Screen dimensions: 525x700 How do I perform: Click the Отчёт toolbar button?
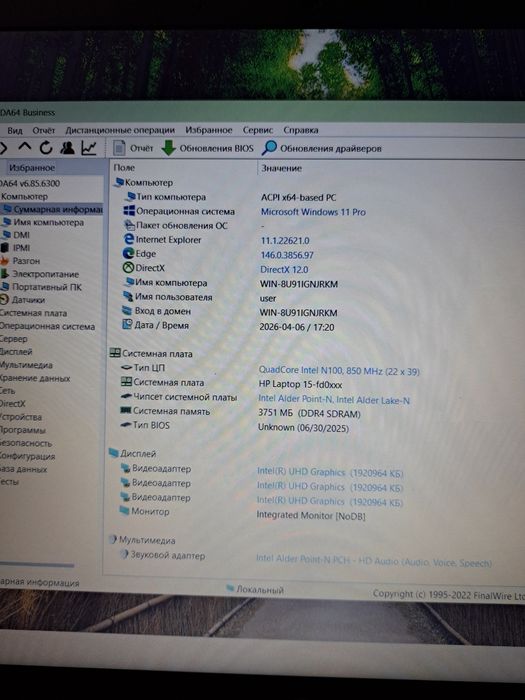click(133, 148)
